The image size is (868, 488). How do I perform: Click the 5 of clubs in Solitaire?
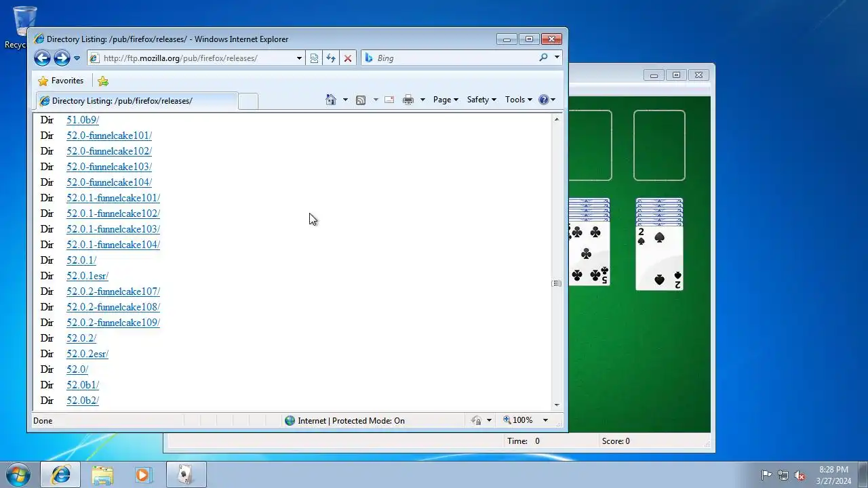pyautogui.click(x=589, y=253)
